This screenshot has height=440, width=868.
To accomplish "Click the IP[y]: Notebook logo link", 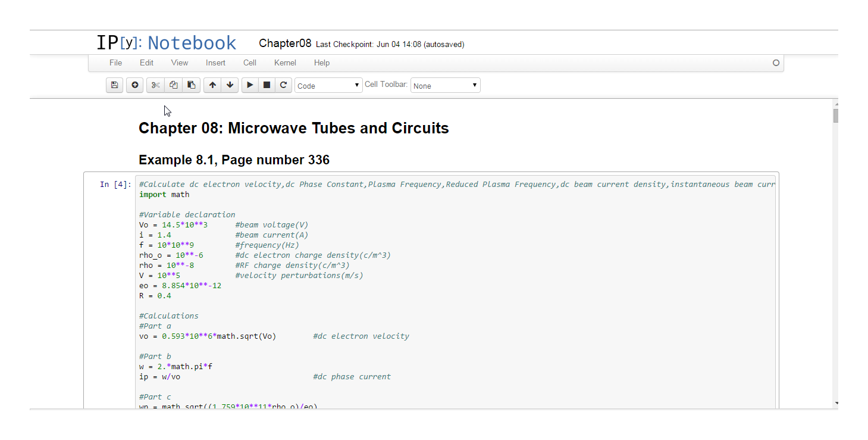I will coord(167,43).
